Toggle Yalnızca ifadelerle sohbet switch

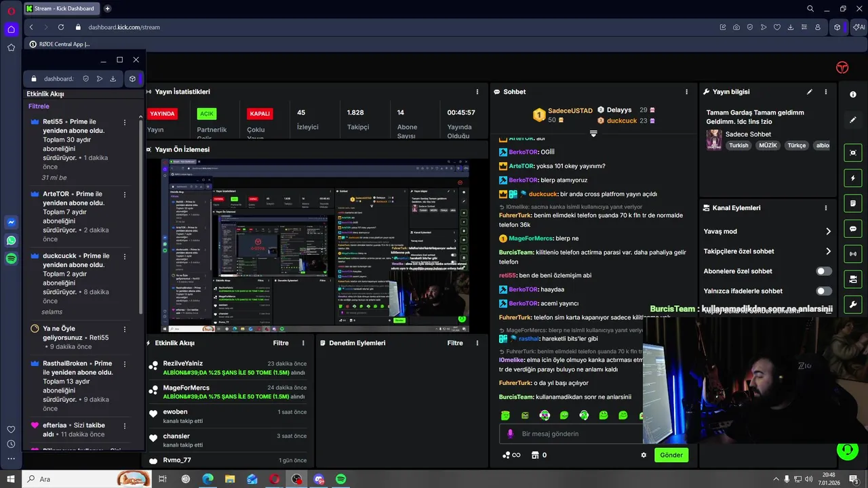(824, 291)
